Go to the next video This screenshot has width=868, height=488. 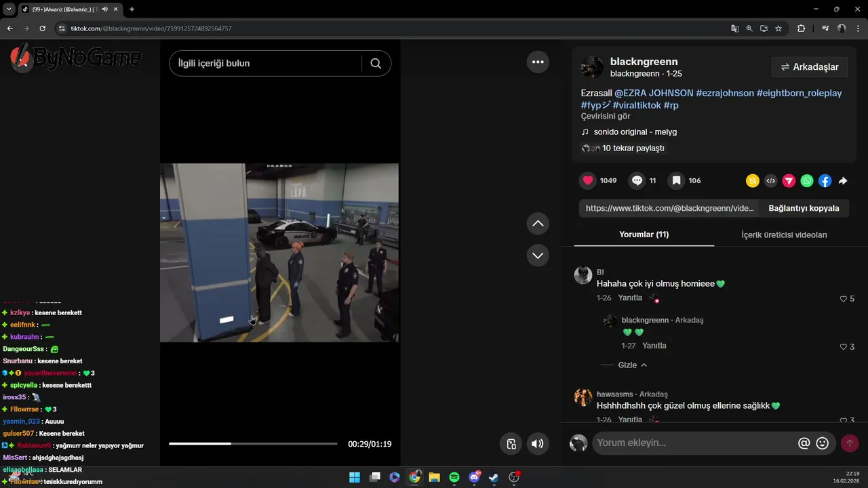pos(538,256)
